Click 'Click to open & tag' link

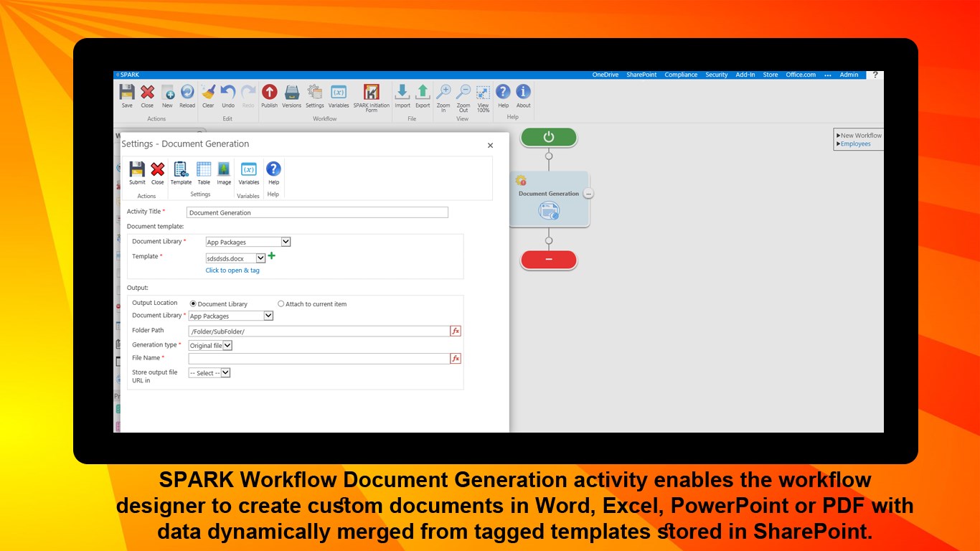[x=232, y=270]
